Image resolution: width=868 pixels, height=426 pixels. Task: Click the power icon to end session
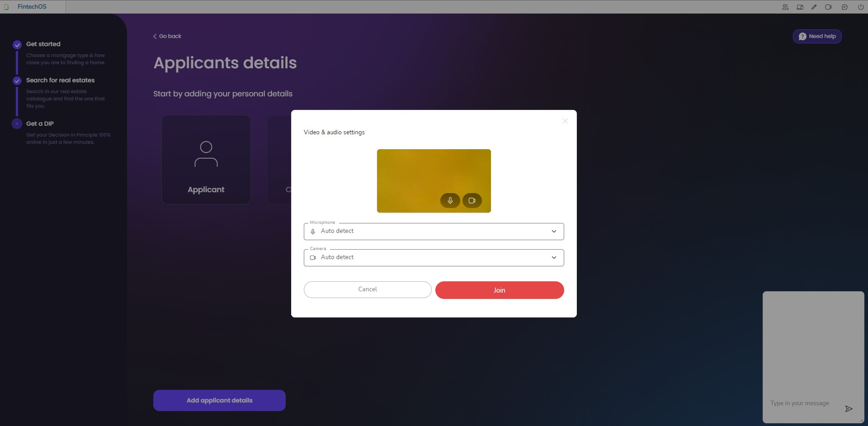pos(861,7)
